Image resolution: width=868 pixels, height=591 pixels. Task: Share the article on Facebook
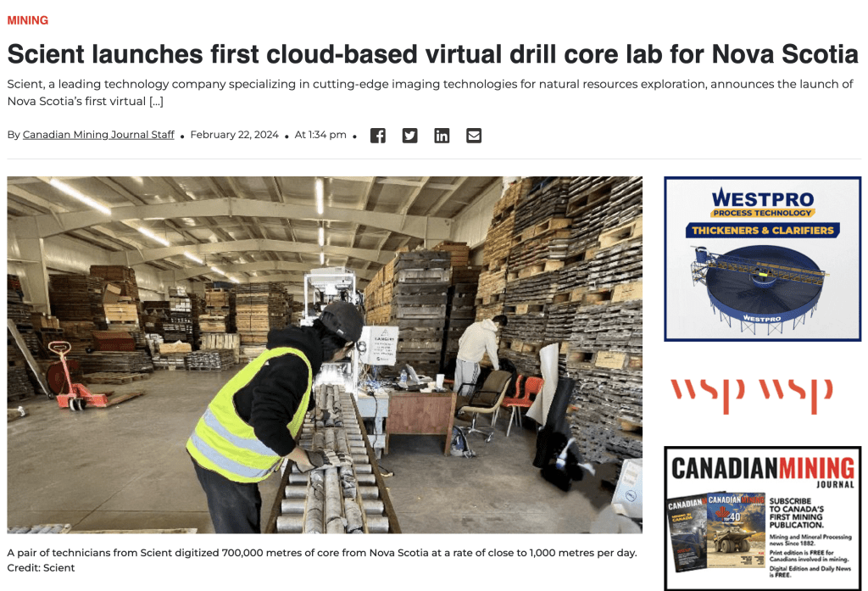pyautogui.click(x=378, y=136)
